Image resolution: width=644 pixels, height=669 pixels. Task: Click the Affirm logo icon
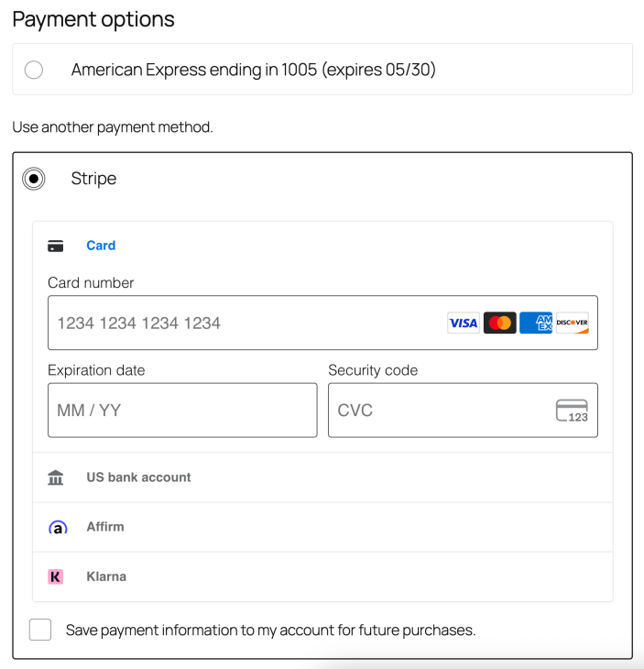point(58,527)
